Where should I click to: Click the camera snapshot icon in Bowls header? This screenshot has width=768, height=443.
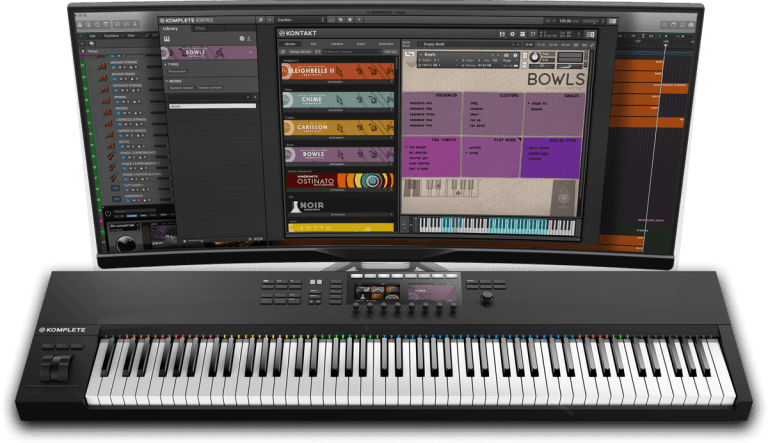coord(506,55)
